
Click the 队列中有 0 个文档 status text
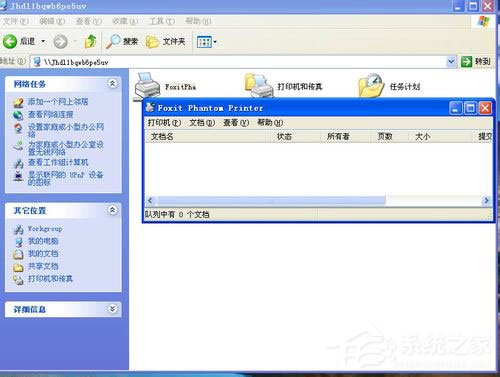click(x=177, y=215)
